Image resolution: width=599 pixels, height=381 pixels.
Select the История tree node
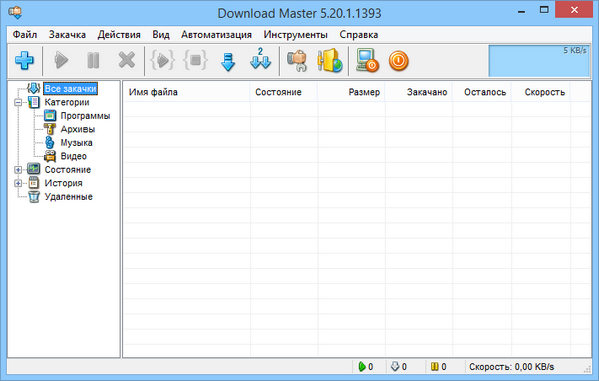(63, 183)
